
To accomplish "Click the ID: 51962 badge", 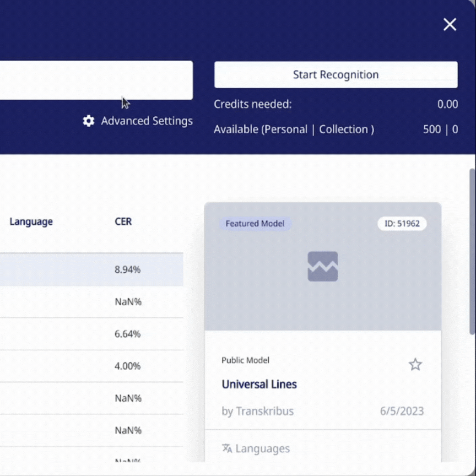I will [x=402, y=224].
